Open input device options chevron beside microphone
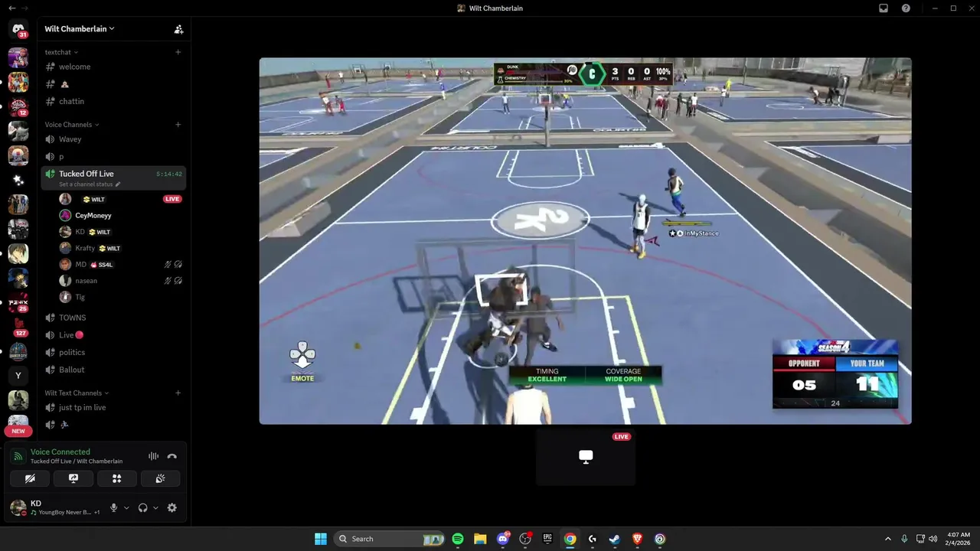 (x=126, y=507)
